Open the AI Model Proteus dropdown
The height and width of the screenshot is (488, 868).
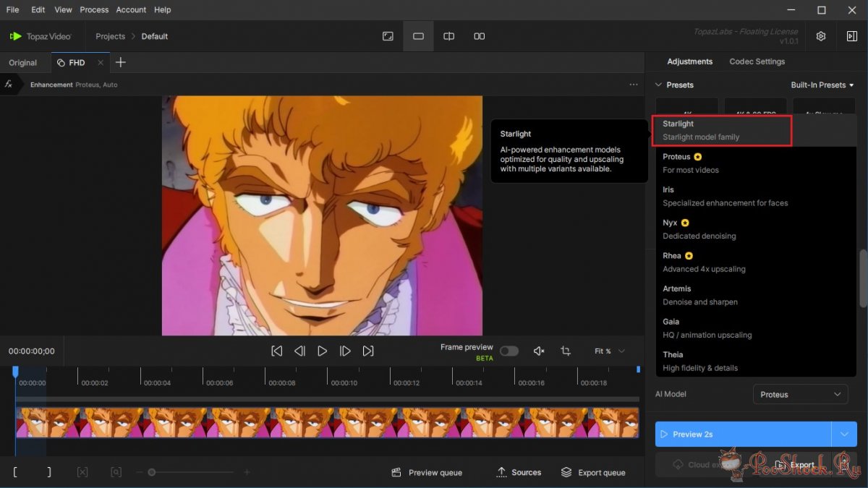pyautogui.click(x=799, y=394)
